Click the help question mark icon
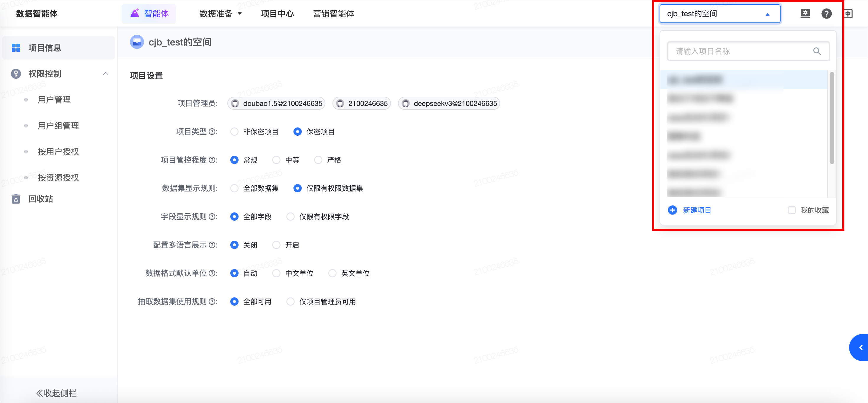This screenshot has width=868, height=403. pyautogui.click(x=826, y=14)
